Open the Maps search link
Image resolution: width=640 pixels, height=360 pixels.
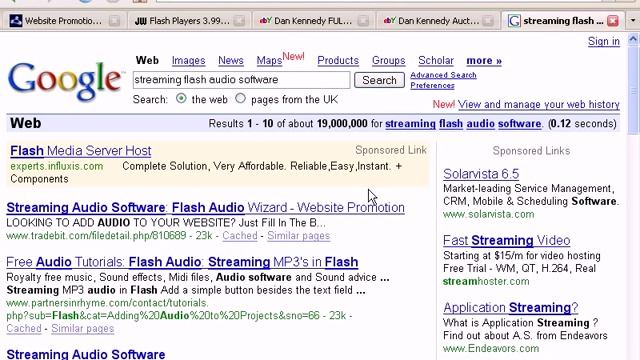(269, 60)
